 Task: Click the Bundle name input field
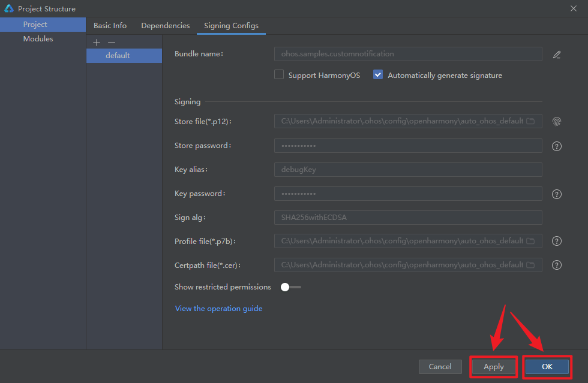point(408,54)
